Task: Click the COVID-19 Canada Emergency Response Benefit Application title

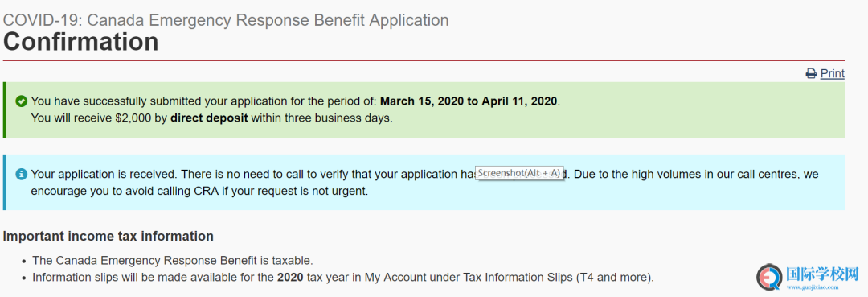Action: coord(226,20)
